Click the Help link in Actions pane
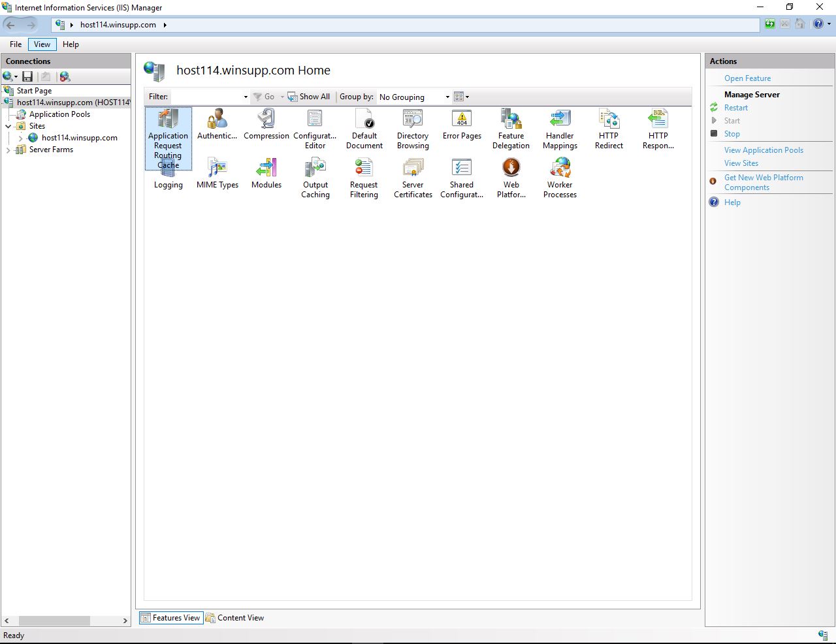 732,202
